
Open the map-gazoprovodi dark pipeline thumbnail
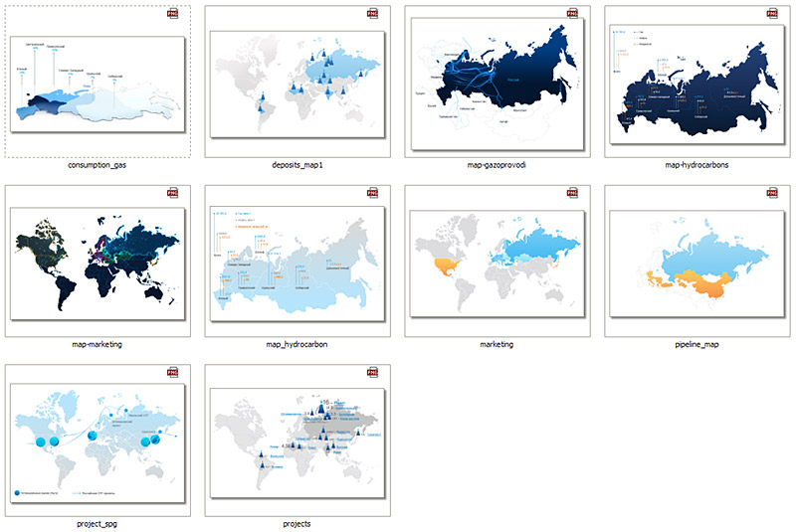click(497, 82)
